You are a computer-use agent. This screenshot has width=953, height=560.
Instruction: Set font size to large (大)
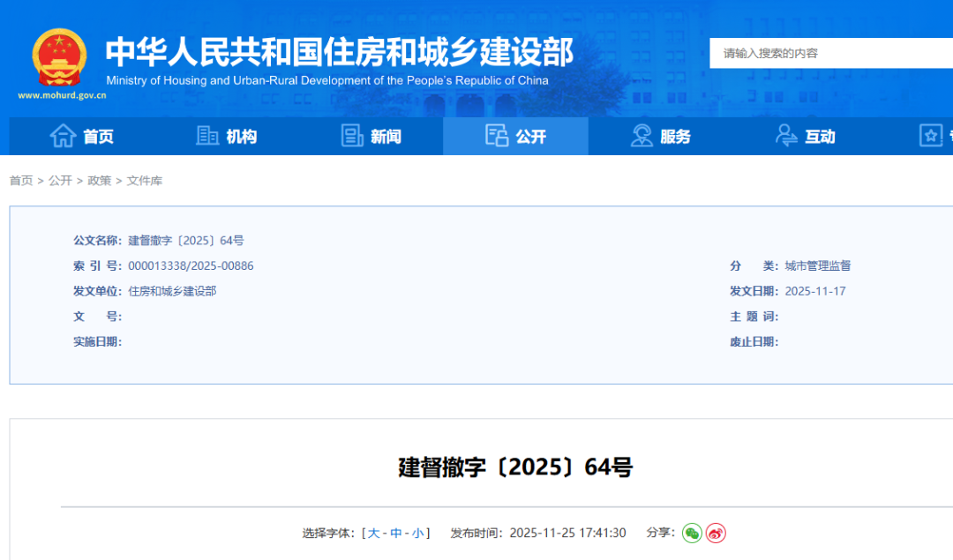coord(374,533)
